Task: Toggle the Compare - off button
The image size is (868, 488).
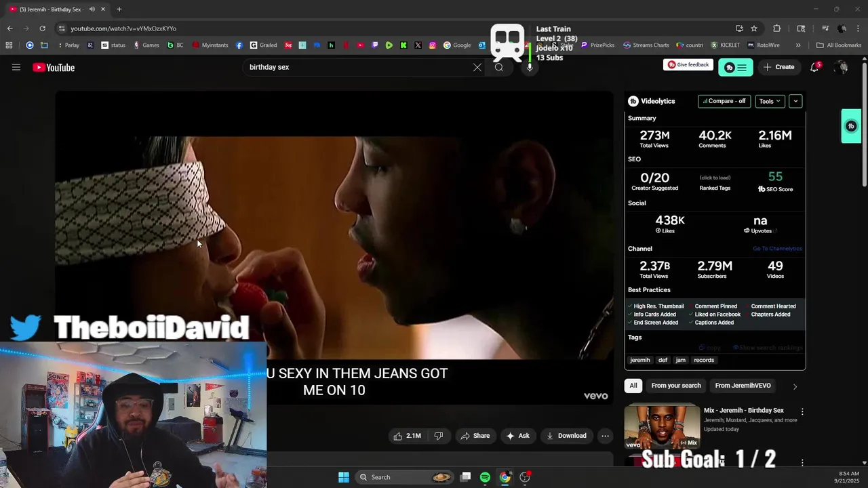Action: point(724,101)
